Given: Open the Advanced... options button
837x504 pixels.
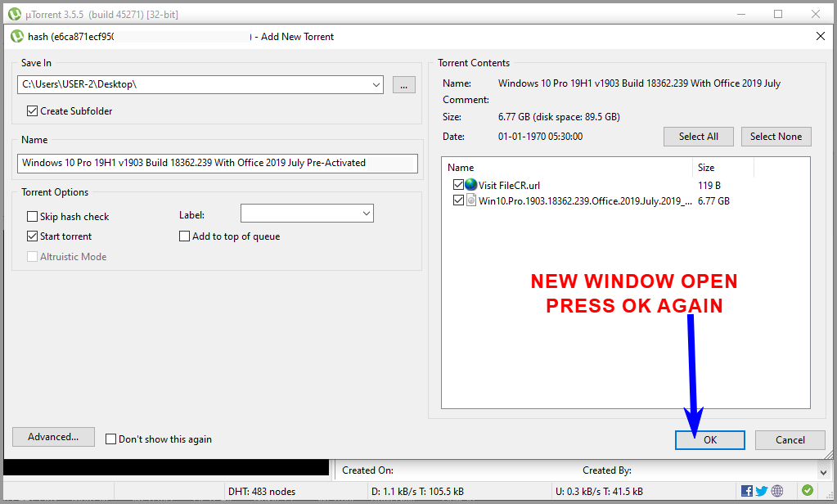Looking at the screenshot, I should (53, 437).
